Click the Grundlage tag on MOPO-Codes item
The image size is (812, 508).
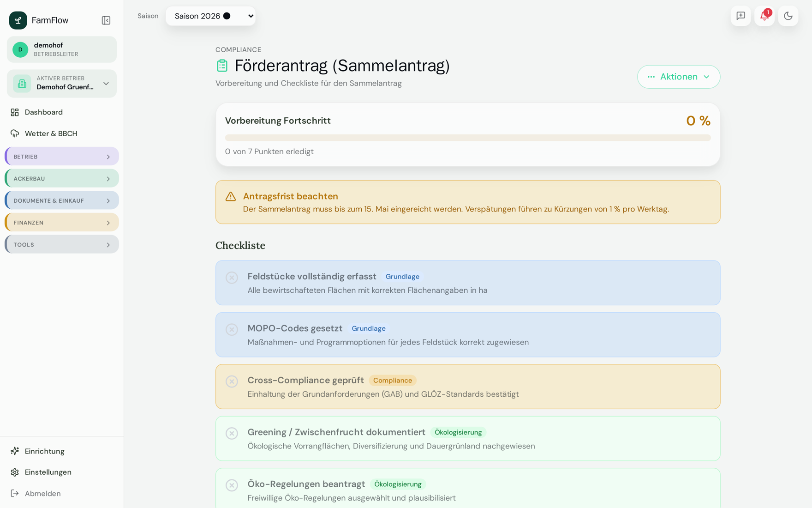pyautogui.click(x=369, y=328)
